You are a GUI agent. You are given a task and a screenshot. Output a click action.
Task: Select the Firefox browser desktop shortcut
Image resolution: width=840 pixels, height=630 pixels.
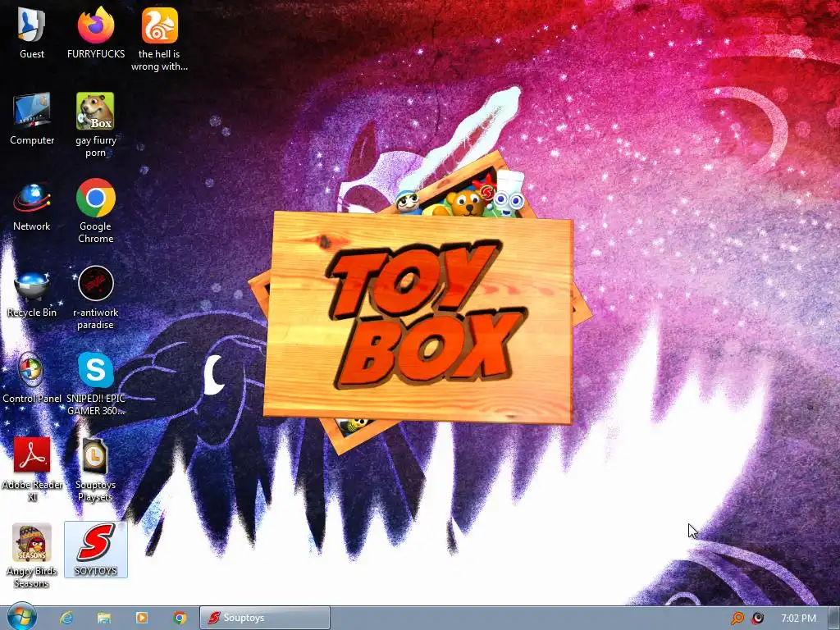click(x=95, y=33)
